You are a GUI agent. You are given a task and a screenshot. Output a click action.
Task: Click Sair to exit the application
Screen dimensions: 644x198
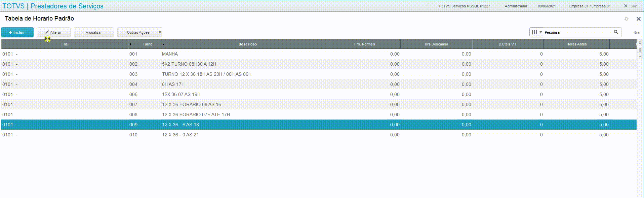pos(634,6)
